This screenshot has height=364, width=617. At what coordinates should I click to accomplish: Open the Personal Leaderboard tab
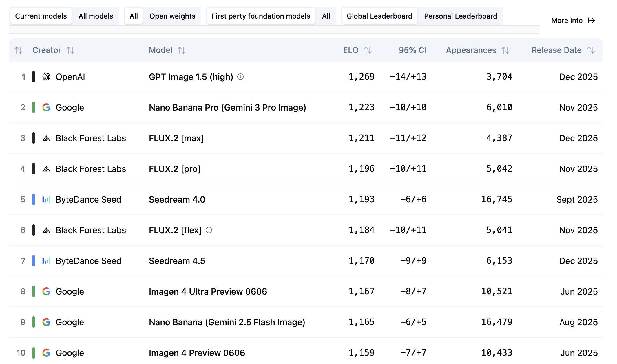(x=460, y=16)
